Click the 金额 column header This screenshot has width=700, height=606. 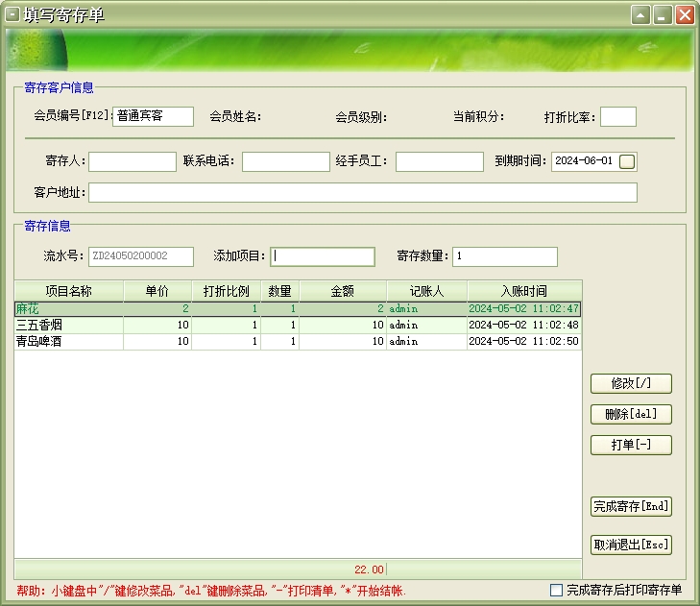[343, 290]
